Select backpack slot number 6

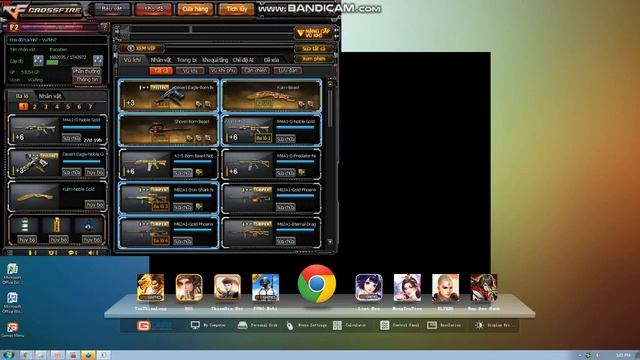79,107
